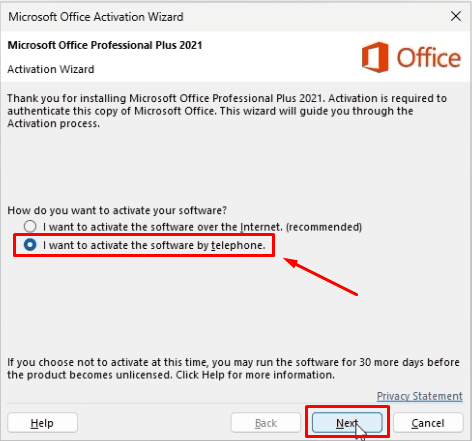The width and height of the screenshot is (472, 441).
Task: Click the red arrow pointing at telephone option
Action: 320,276
